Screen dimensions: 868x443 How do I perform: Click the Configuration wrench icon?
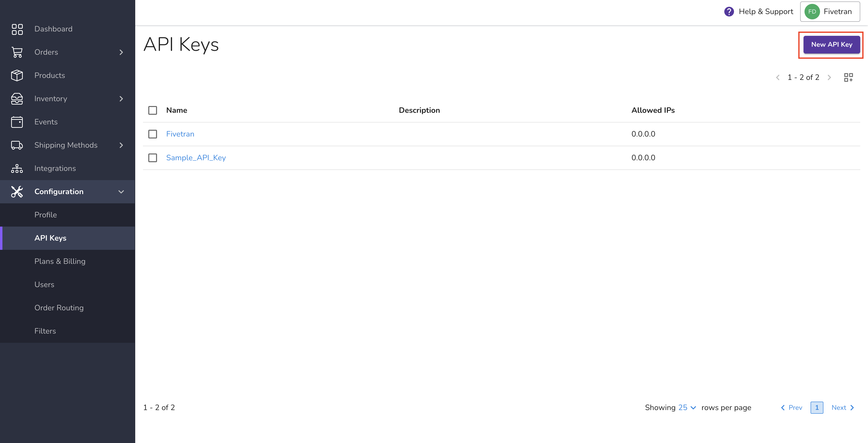coord(17,191)
